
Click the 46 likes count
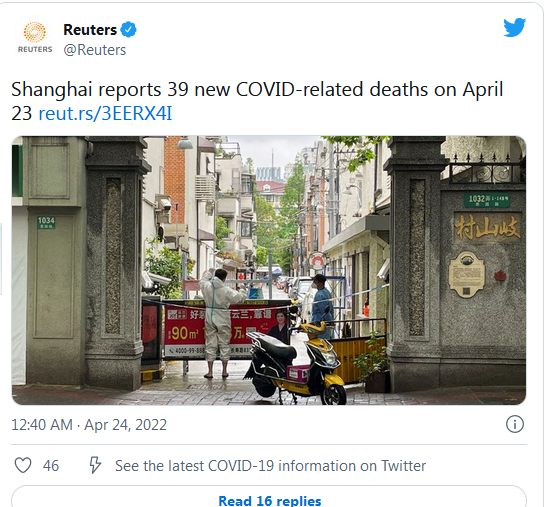51,466
